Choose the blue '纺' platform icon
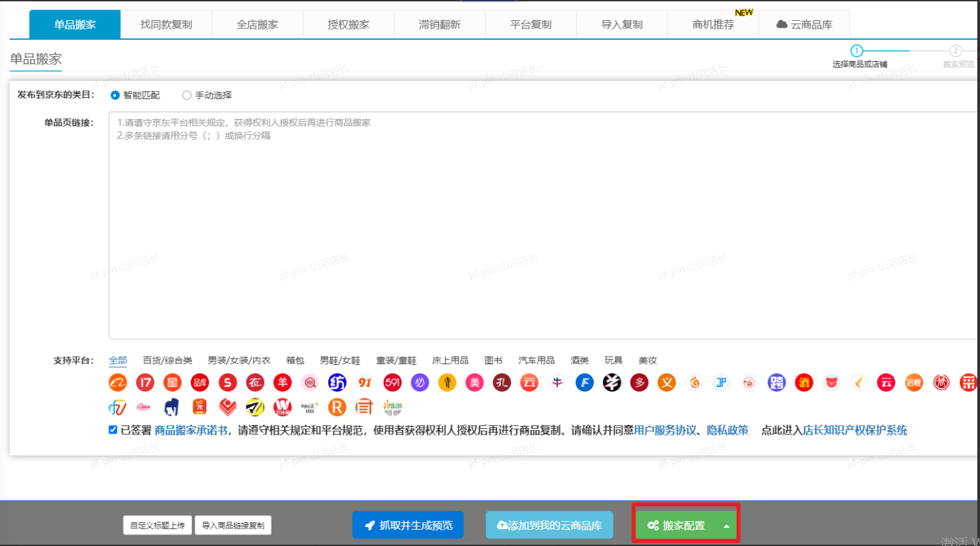 coord(337,383)
